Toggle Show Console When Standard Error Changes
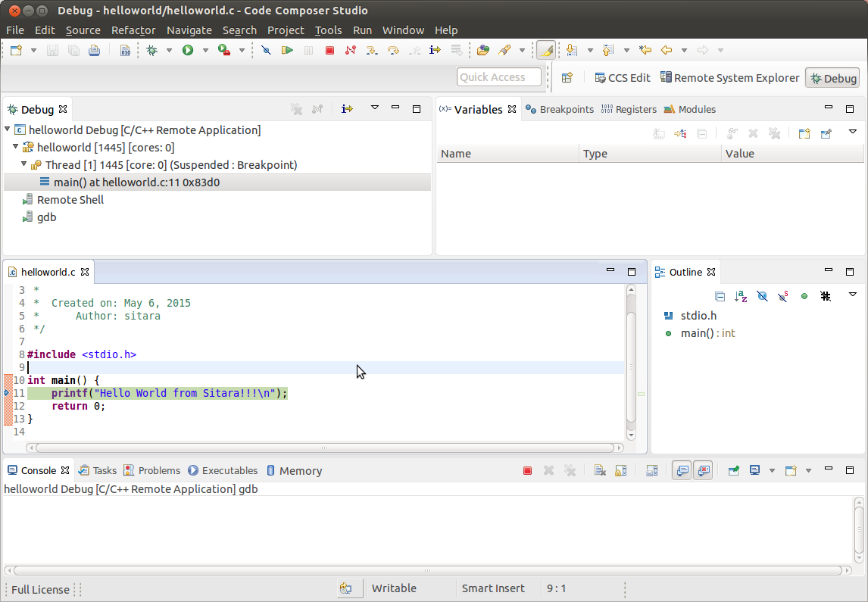 pos(702,470)
